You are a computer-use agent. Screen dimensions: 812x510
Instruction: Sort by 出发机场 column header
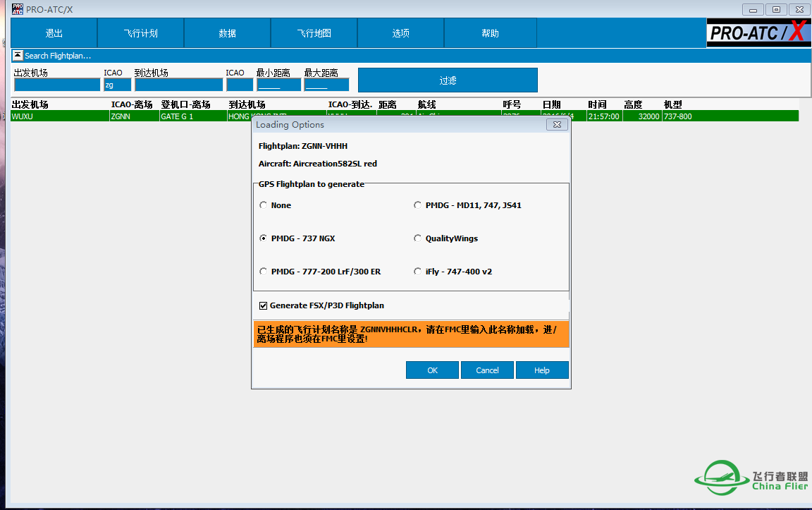pyautogui.click(x=30, y=104)
